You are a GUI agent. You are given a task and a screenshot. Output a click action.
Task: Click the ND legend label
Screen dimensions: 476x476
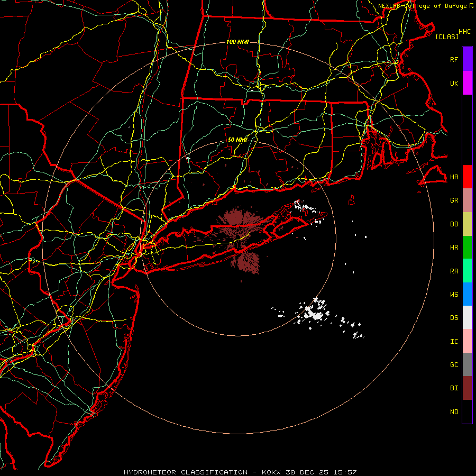click(454, 412)
